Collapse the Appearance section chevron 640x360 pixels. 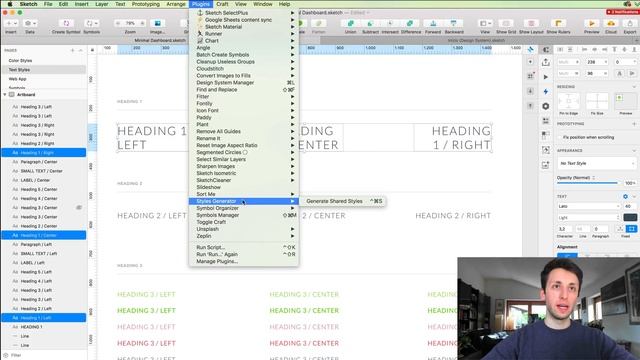click(x=634, y=151)
